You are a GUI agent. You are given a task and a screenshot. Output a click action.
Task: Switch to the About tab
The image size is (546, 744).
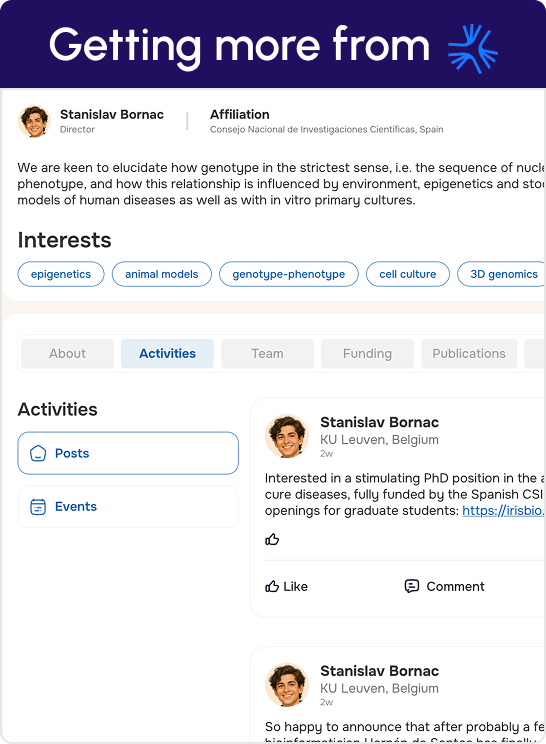pos(67,353)
